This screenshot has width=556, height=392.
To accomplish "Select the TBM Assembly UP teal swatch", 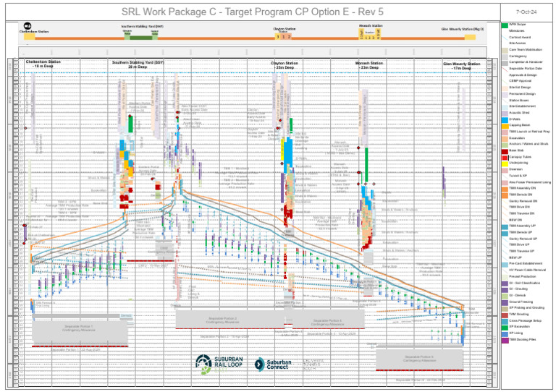I will (x=505, y=226).
